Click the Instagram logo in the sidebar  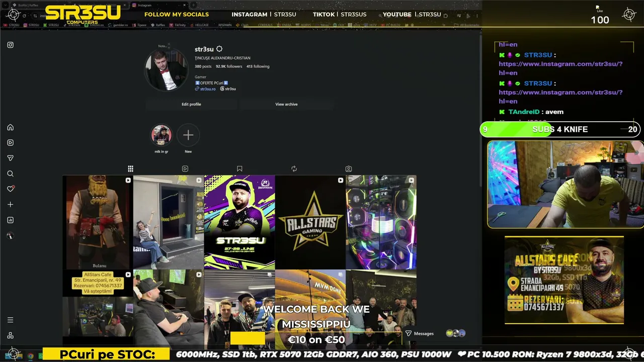click(10, 45)
